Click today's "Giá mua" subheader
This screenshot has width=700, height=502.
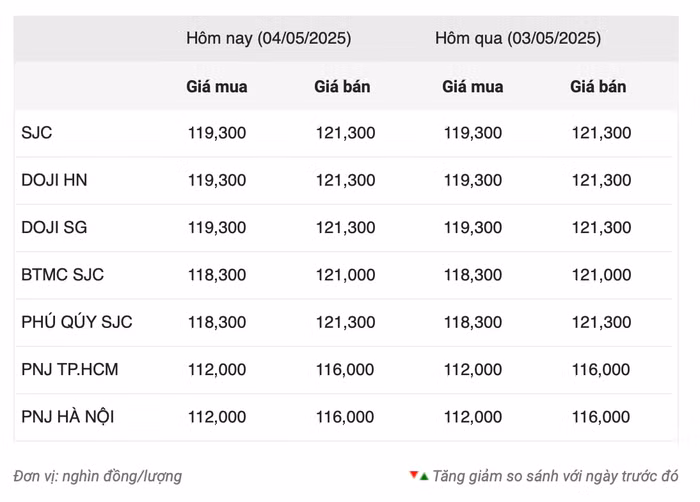[x=217, y=87]
